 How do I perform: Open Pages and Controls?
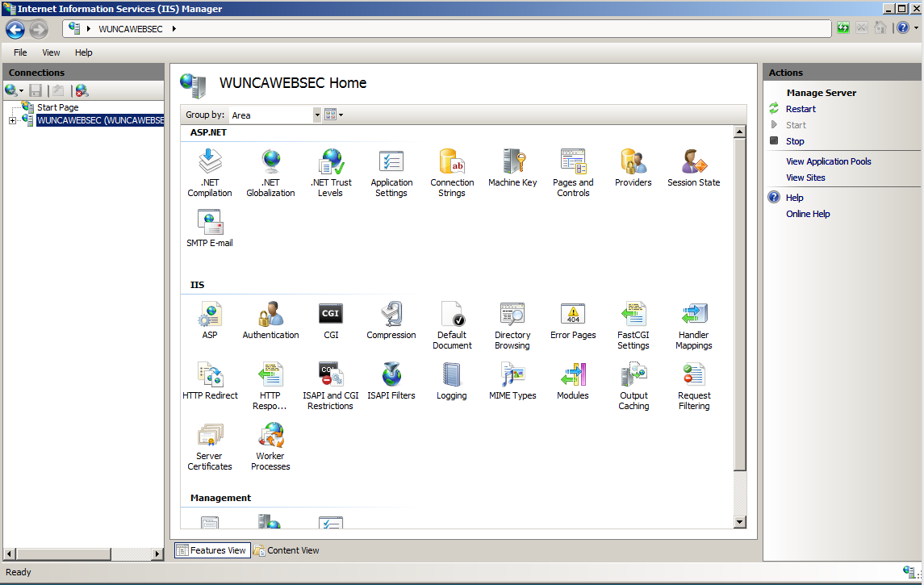click(573, 172)
